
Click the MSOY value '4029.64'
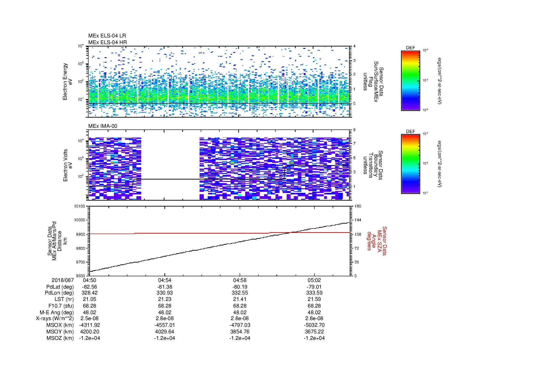(x=165, y=332)
